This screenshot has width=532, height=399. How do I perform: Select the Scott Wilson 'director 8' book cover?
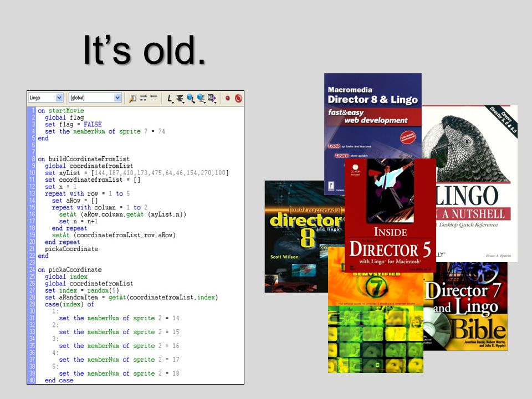coord(304,237)
